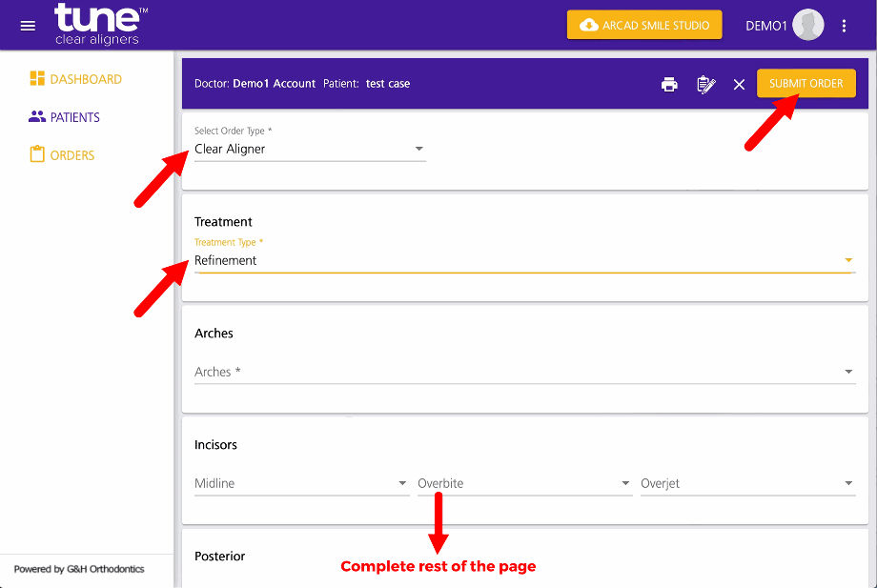This screenshot has width=877, height=588.
Task: Expand the Overjet dropdown
Action: point(747,483)
